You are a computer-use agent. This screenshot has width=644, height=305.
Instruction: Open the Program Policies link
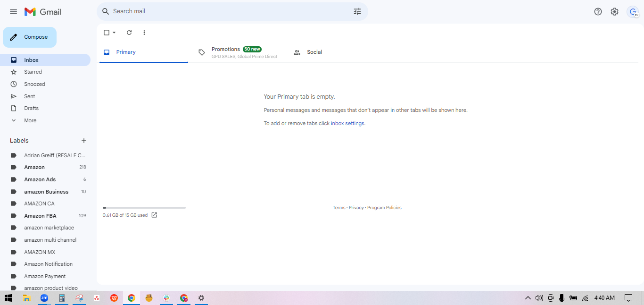pos(384,208)
